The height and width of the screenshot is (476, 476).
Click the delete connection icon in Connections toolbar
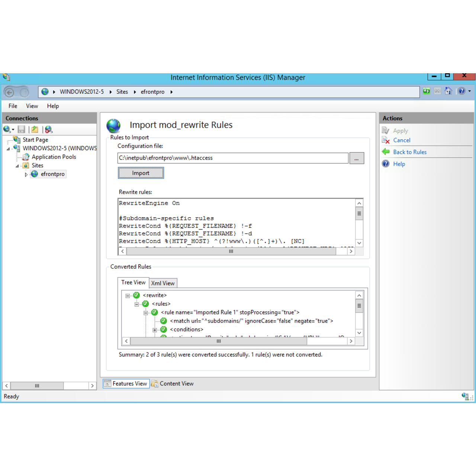pyautogui.click(x=49, y=129)
